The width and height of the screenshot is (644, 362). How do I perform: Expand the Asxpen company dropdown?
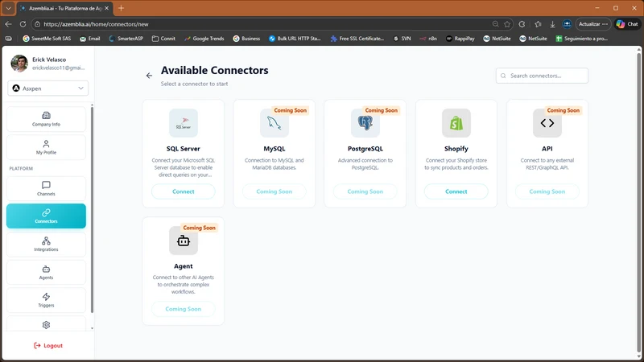point(48,88)
